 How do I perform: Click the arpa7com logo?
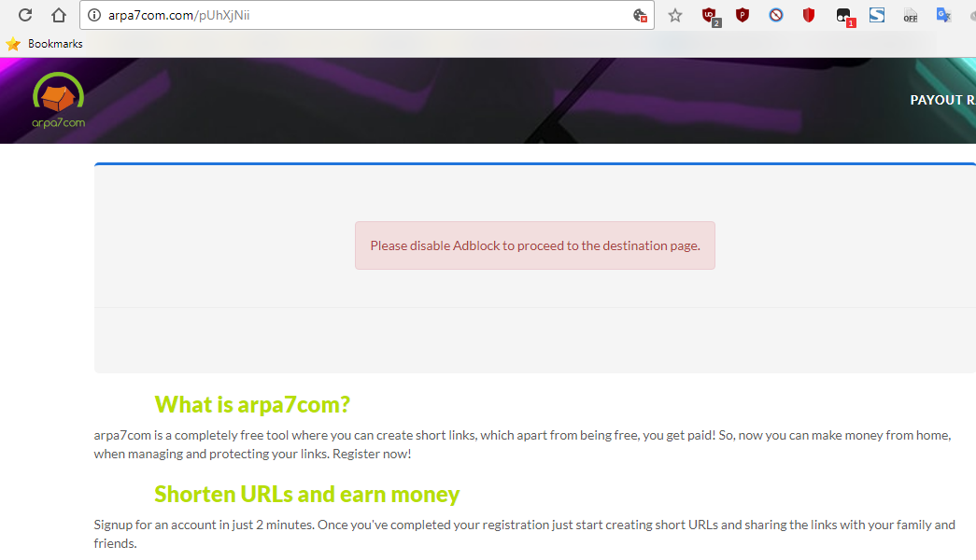(x=57, y=99)
